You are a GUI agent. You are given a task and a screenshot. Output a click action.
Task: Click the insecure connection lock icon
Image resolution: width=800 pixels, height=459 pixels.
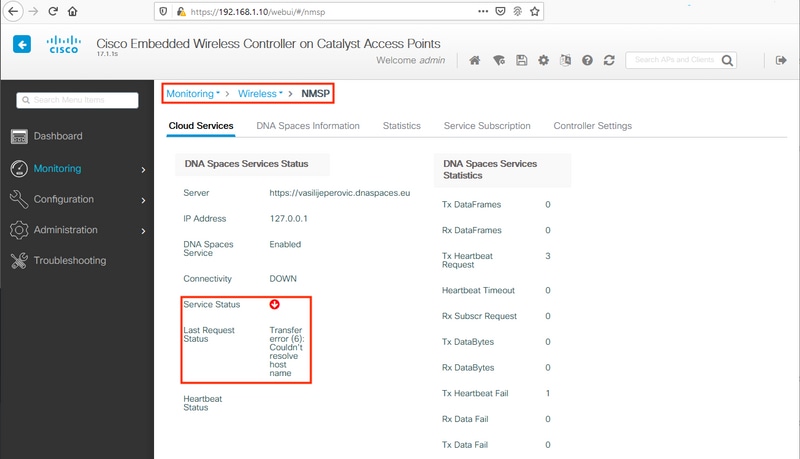coord(181,11)
